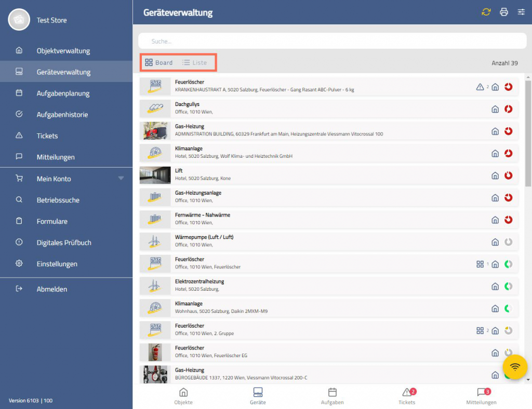Expand the Mein Konto dropdown arrow
Image resolution: width=532 pixels, height=409 pixels.
121,179
